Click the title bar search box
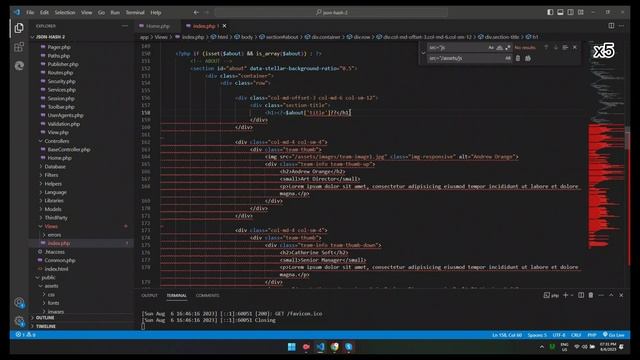This screenshot has width=640, height=360. [x=331, y=12]
